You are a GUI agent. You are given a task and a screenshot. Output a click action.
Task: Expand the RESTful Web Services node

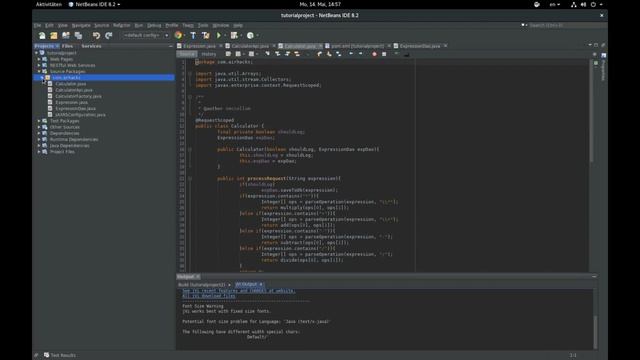pyautogui.click(x=39, y=65)
